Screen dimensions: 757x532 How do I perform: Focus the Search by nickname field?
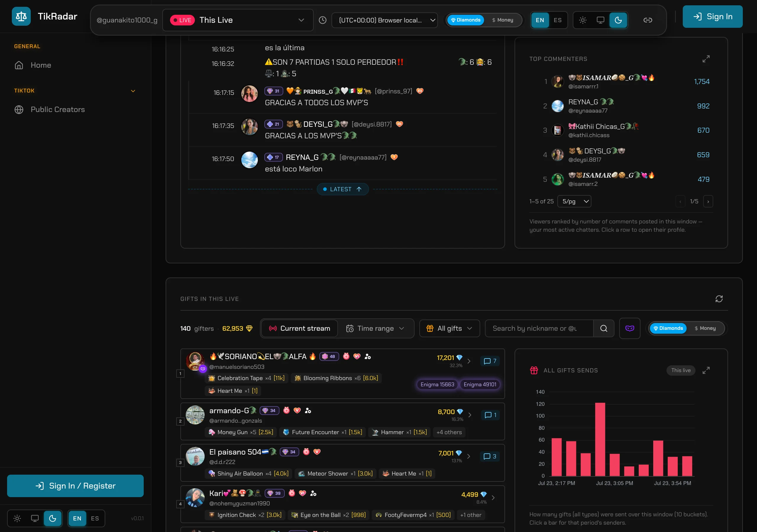(x=539, y=328)
